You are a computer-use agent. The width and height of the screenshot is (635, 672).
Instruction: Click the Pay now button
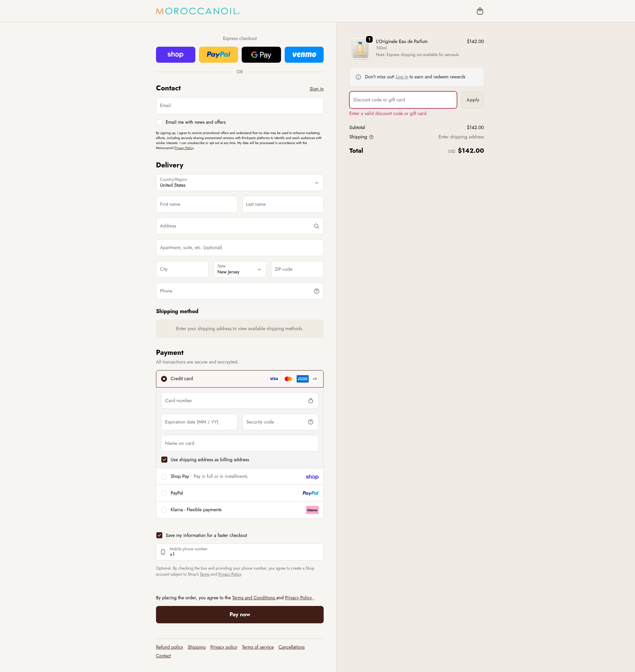(240, 614)
